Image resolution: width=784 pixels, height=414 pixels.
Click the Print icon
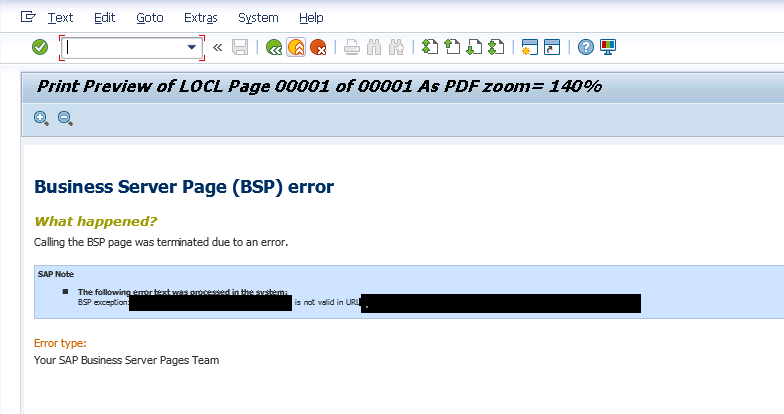pos(352,48)
